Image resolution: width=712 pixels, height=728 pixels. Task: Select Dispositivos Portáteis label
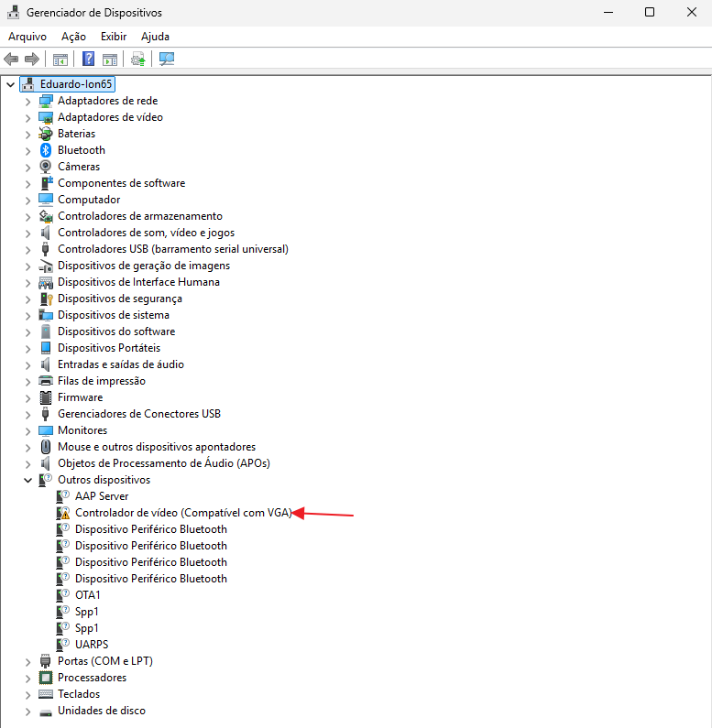(109, 348)
